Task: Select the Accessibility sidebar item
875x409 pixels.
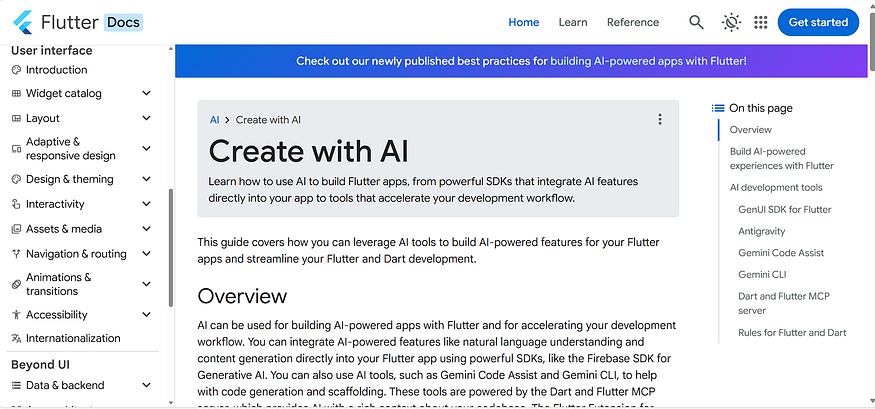Action: (56, 315)
